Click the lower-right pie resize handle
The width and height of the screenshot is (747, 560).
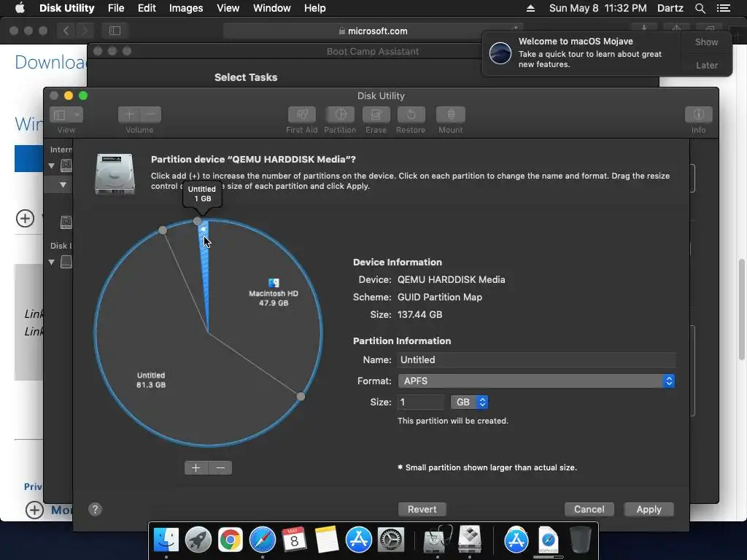(301, 396)
